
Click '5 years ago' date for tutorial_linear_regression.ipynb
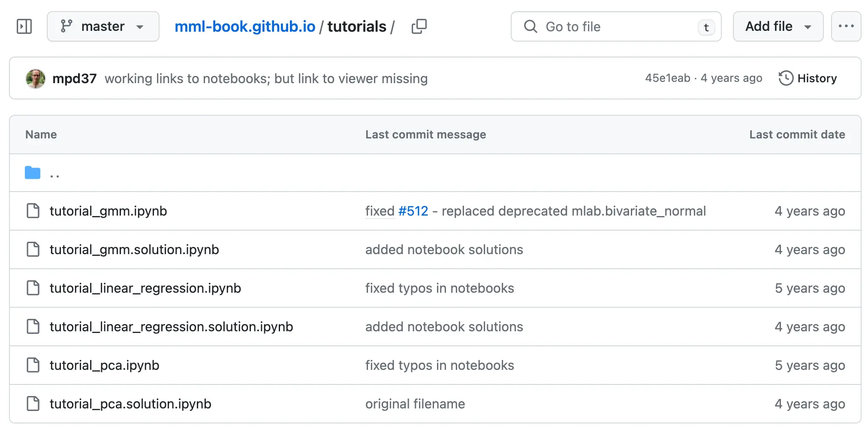click(810, 288)
